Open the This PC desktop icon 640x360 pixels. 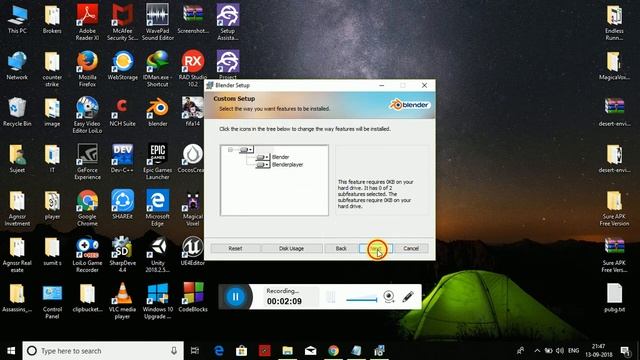pos(17,19)
